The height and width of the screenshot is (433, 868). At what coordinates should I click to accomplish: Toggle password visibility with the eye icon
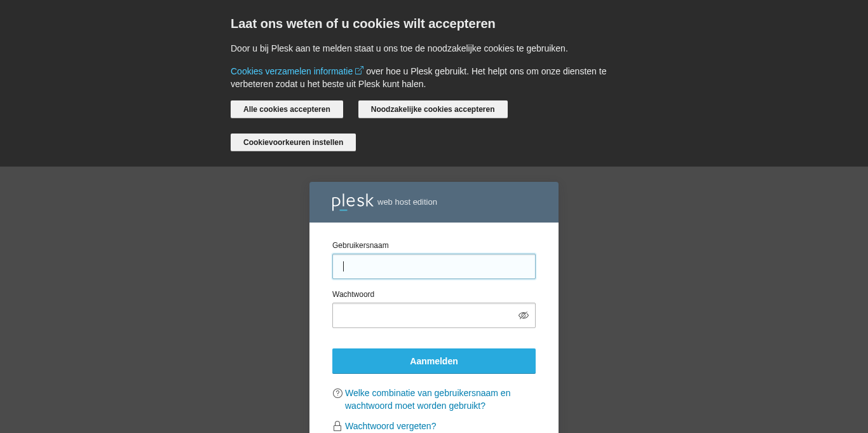tap(524, 315)
